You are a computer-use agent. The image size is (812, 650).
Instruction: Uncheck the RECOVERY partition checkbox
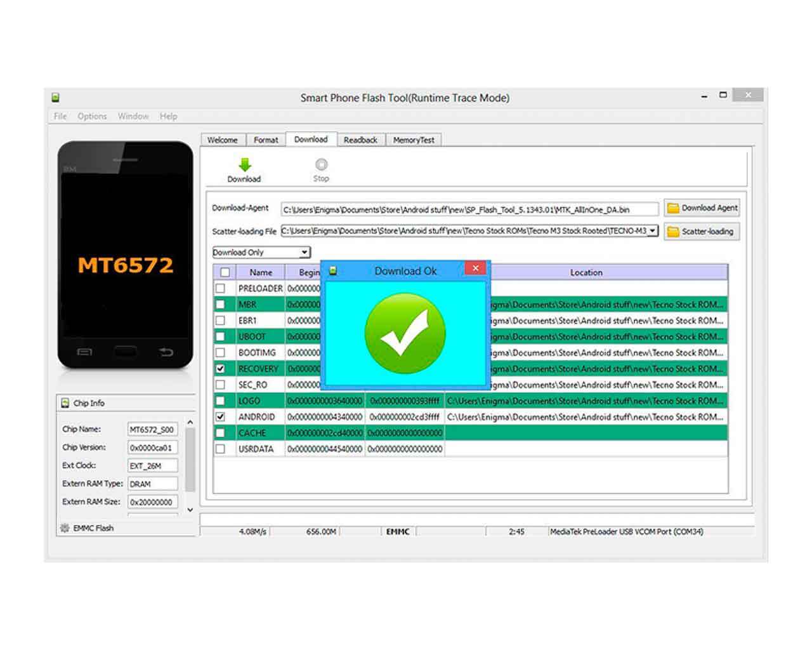pyautogui.click(x=220, y=369)
